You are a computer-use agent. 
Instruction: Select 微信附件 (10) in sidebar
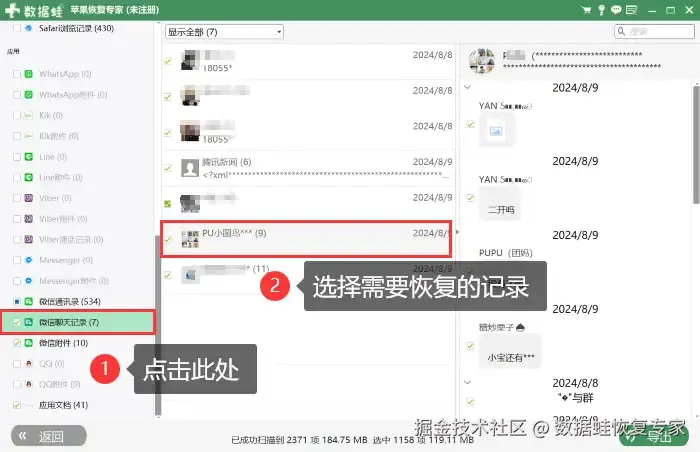63,343
